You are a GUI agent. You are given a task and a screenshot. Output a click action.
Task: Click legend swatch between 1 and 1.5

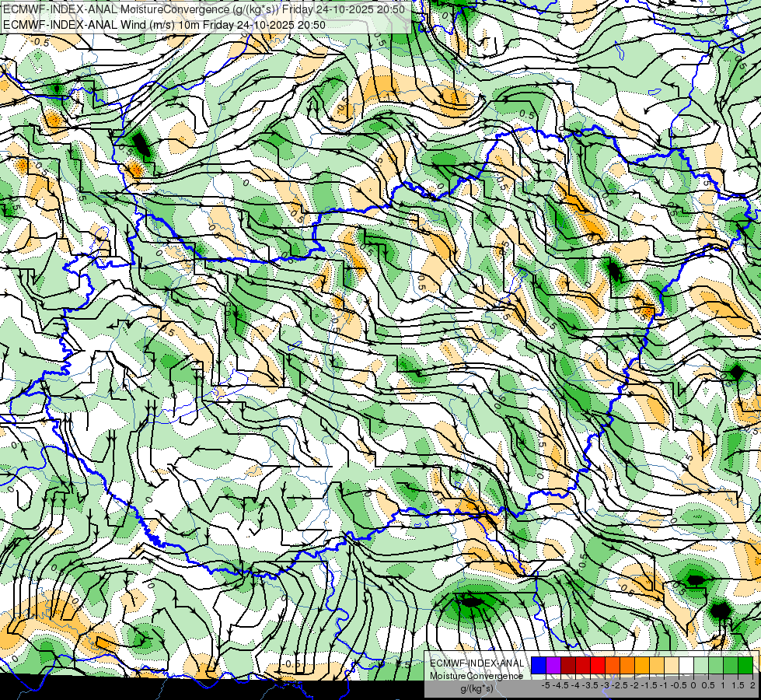coord(731,665)
